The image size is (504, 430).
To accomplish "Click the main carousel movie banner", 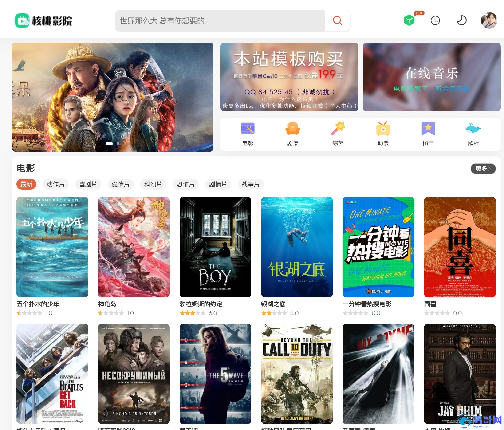I will pyautogui.click(x=113, y=97).
